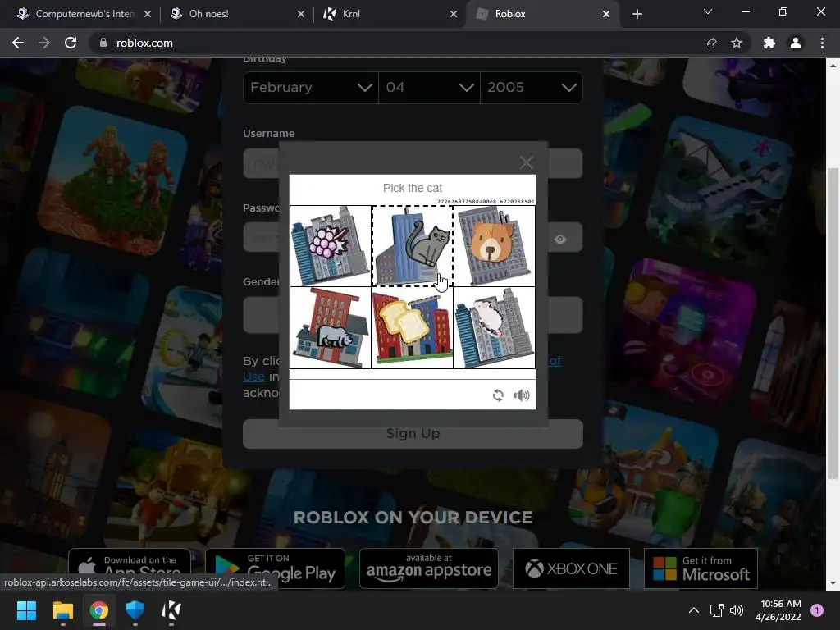Open the Windows Start menu
Screen dimensions: 840x630
26,610
